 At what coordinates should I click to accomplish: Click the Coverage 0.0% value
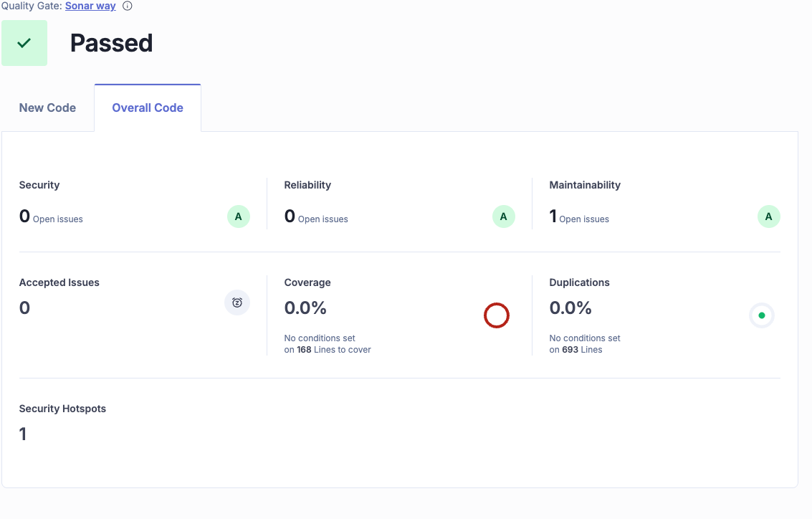tap(305, 308)
